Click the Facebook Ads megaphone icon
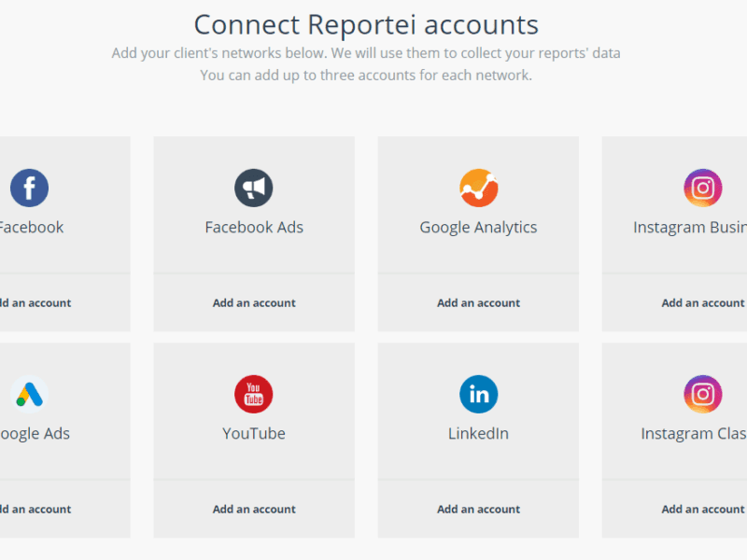The image size is (747, 560). pos(253,188)
